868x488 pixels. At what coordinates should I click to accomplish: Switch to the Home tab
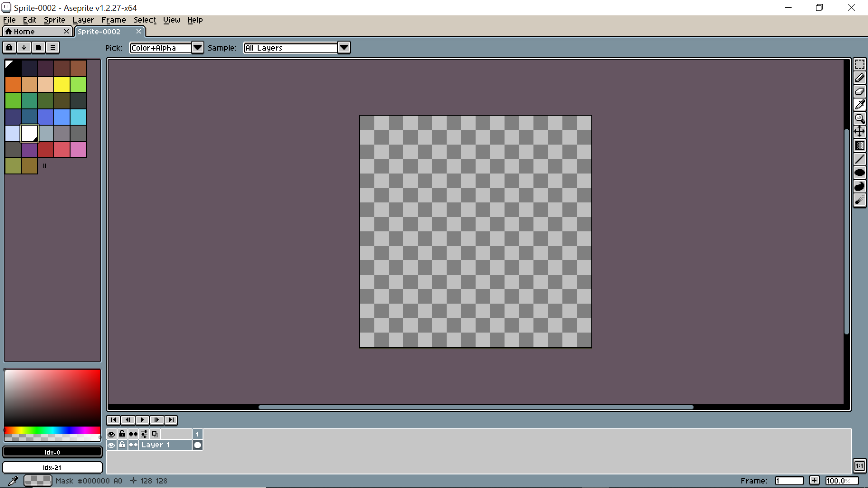click(x=25, y=31)
